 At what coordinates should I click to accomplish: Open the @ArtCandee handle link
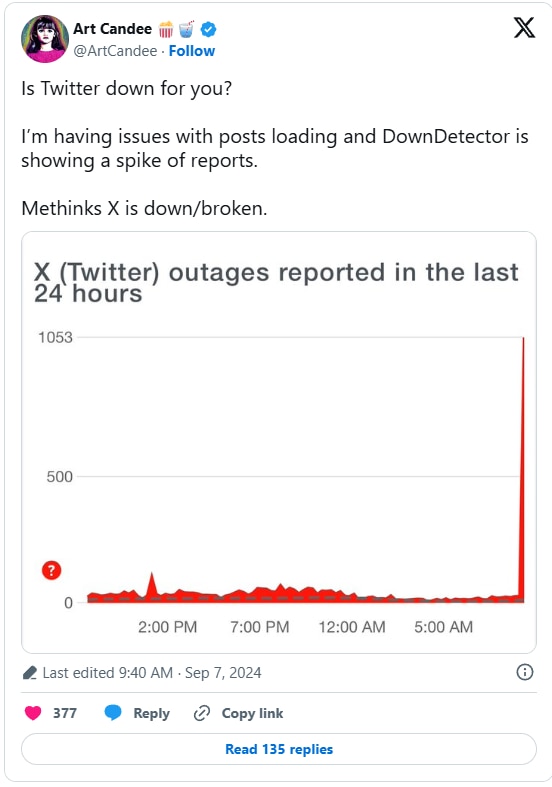pos(115,51)
